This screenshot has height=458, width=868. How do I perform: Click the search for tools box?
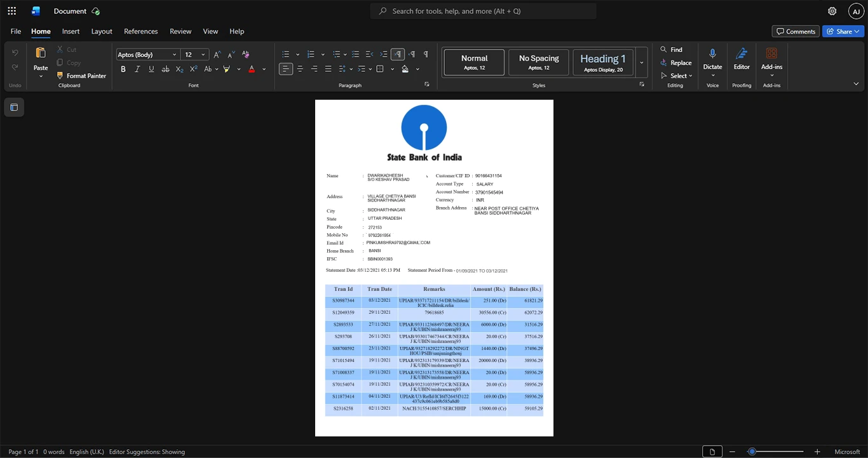coord(484,11)
